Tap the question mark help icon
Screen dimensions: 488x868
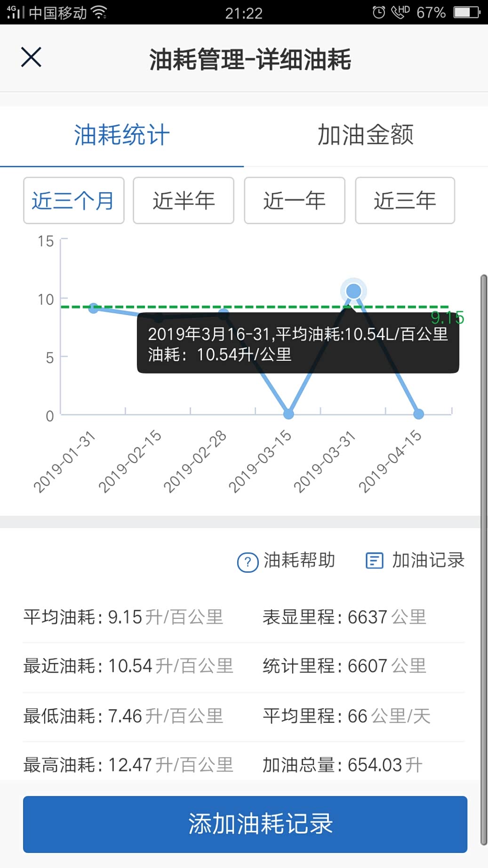(x=248, y=562)
